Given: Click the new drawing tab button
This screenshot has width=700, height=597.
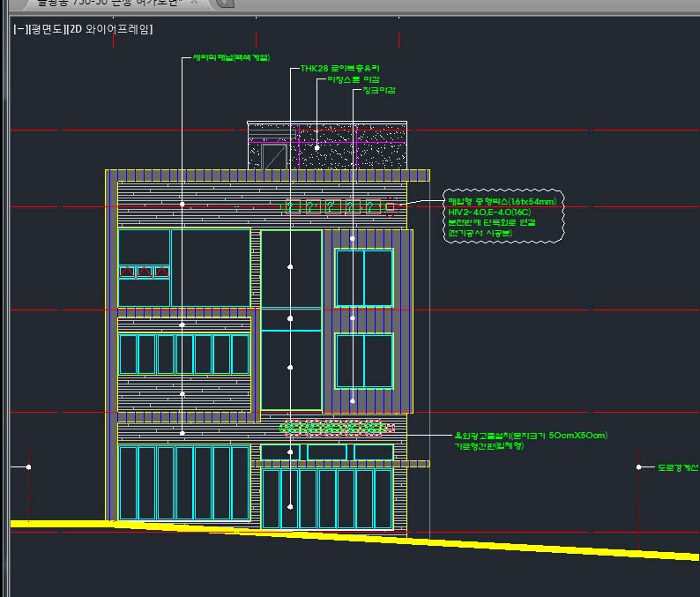Looking at the screenshot, I should [x=226, y=3].
